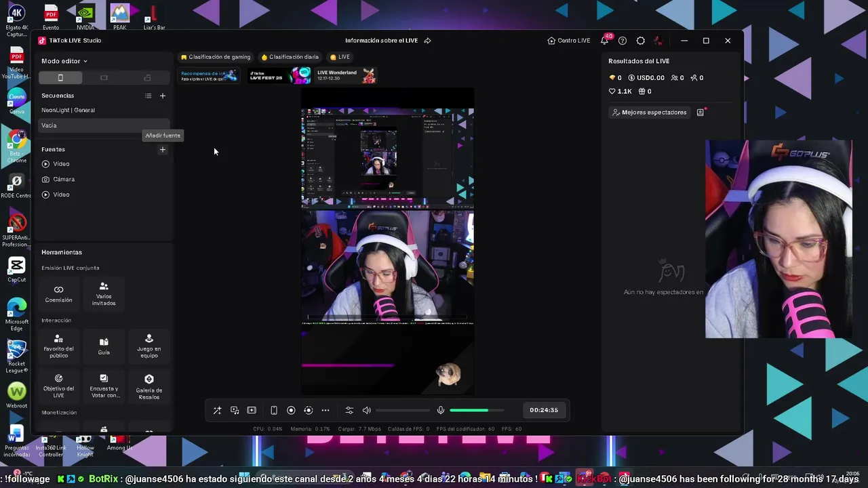Open the Objetivo del LIVE tool
The width and height of the screenshot is (868, 488).
pos(58,386)
